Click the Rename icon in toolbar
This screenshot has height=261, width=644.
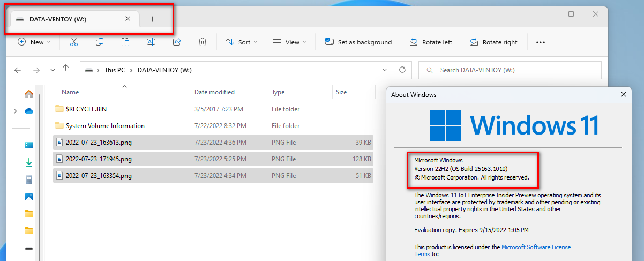pyautogui.click(x=151, y=42)
